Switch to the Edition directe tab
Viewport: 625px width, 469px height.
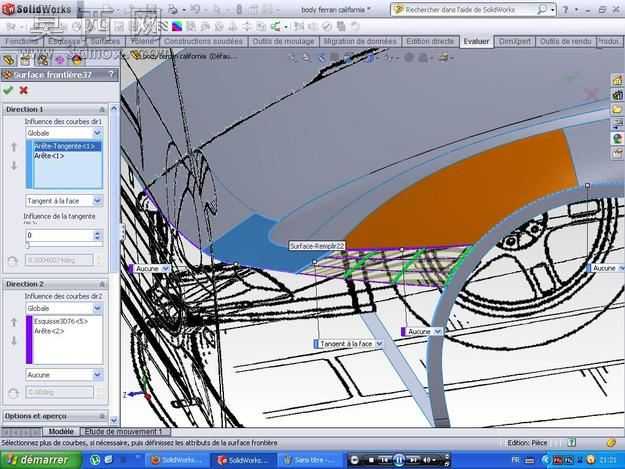(430, 41)
